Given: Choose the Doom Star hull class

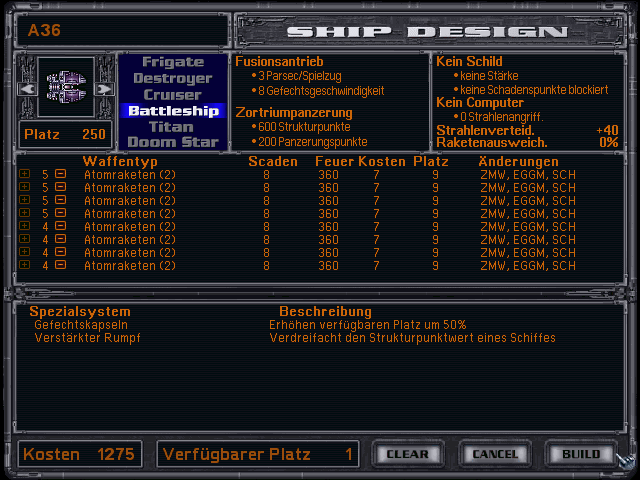Looking at the screenshot, I should [172, 143].
